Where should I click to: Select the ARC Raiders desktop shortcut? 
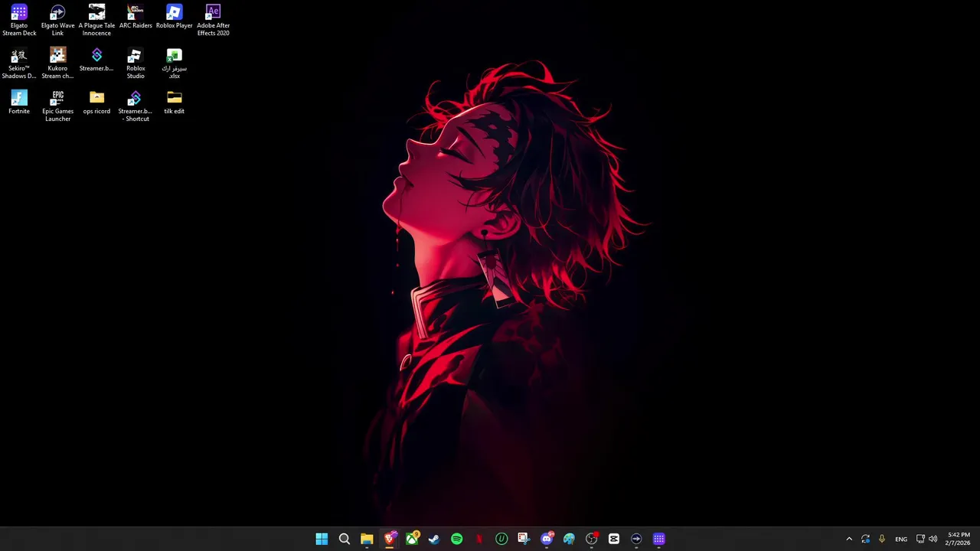point(136,17)
